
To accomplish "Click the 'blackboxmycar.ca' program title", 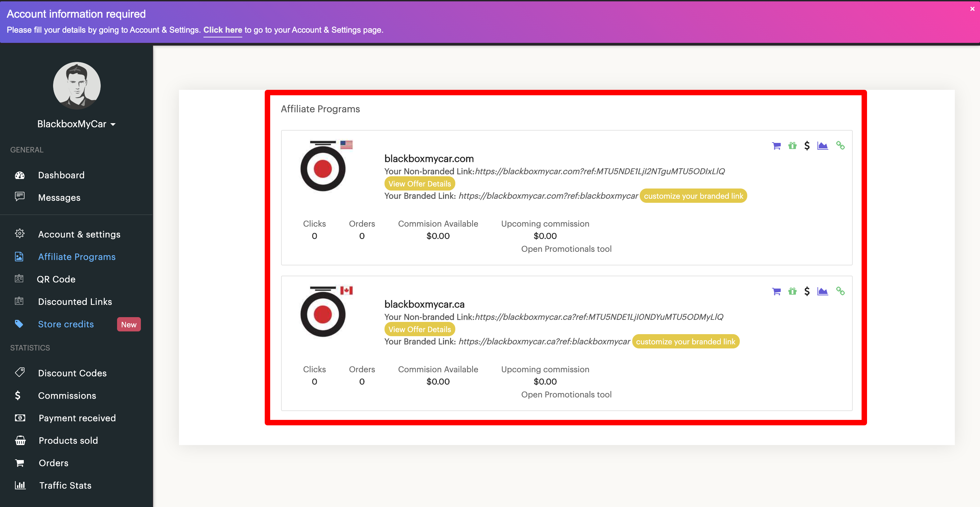I will click(424, 304).
